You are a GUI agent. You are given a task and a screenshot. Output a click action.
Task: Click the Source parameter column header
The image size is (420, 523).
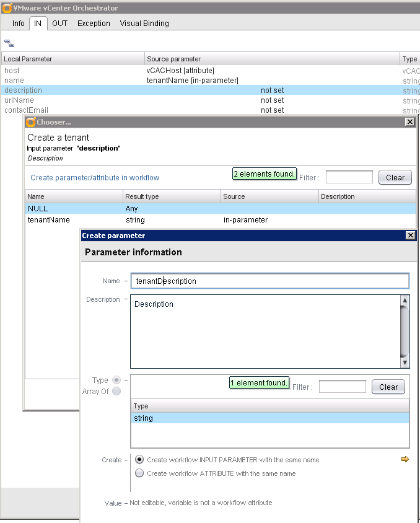point(272,59)
